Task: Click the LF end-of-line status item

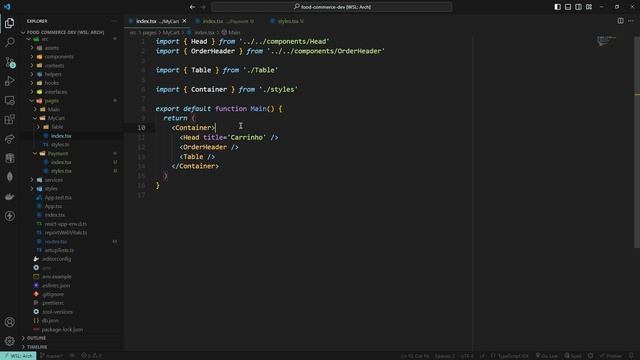Action: pos(482,356)
